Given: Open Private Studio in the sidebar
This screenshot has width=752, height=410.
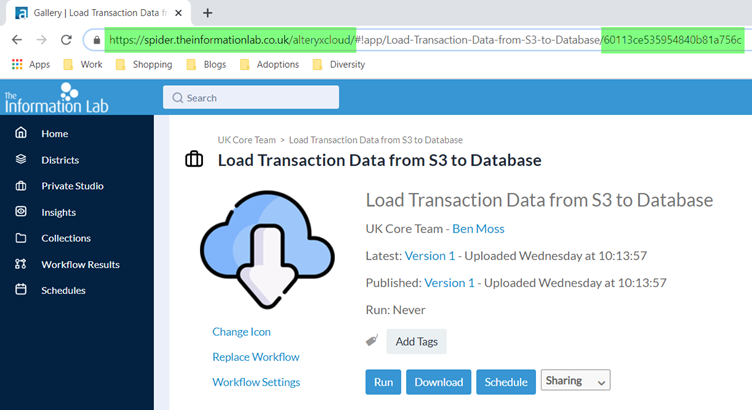Looking at the screenshot, I should coord(72,186).
